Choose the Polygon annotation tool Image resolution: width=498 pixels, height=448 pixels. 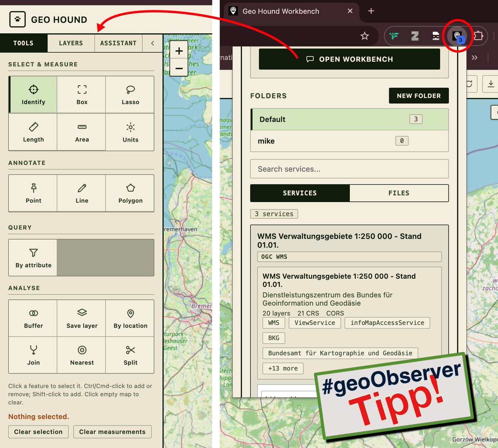pyautogui.click(x=130, y=193)
